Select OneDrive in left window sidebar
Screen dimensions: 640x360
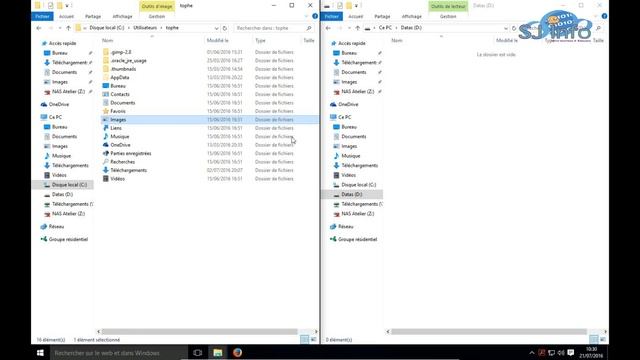[x=59, y=104]
